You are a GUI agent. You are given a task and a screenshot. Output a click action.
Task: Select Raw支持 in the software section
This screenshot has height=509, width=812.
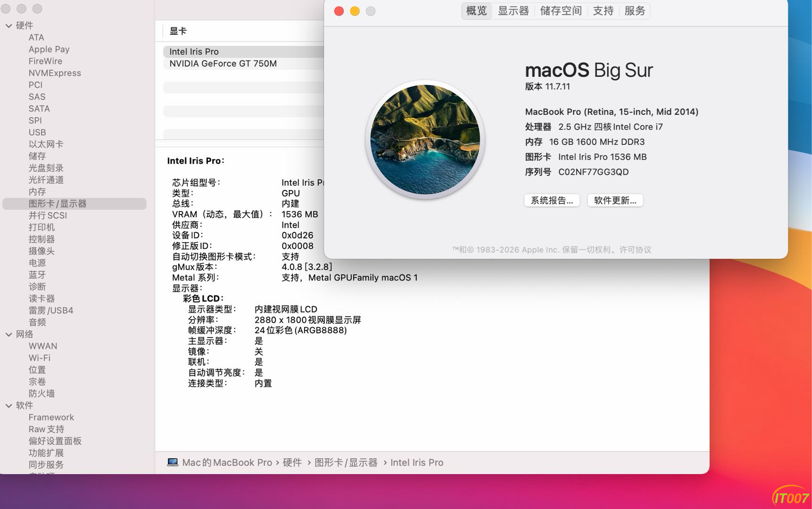click(46, 429)
